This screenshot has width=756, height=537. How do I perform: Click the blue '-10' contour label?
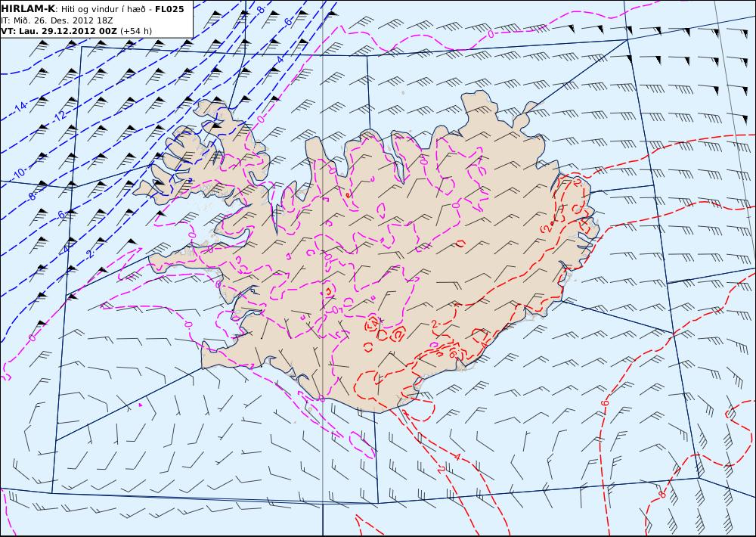(x=18, y=173)
